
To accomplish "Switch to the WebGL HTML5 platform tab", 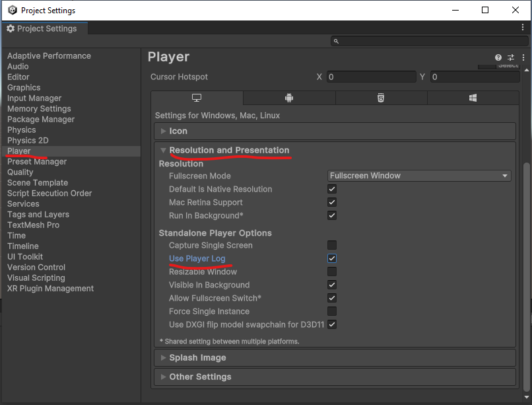I will (381, 98).
